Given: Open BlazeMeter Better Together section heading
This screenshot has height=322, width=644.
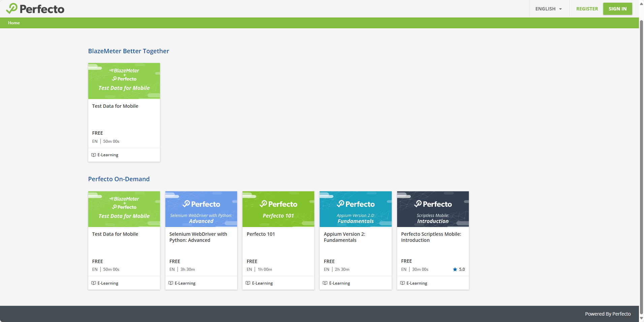Looking at the screenshot, I should pos(128,51).
